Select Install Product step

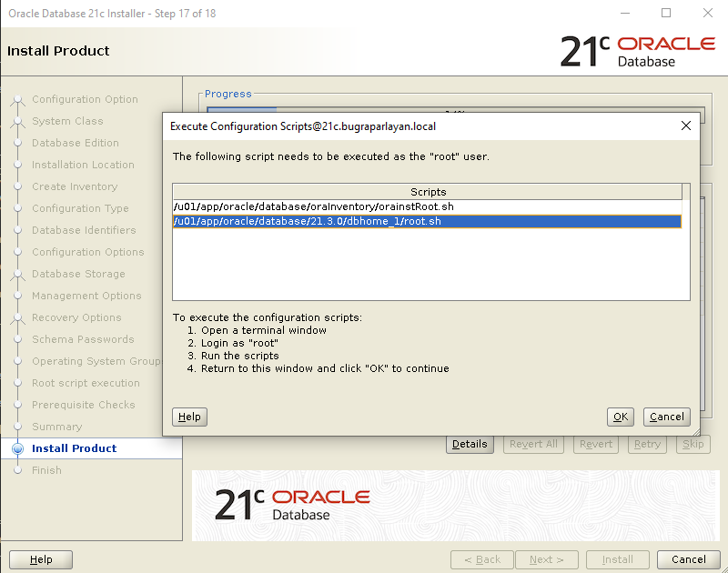[75, 448]
